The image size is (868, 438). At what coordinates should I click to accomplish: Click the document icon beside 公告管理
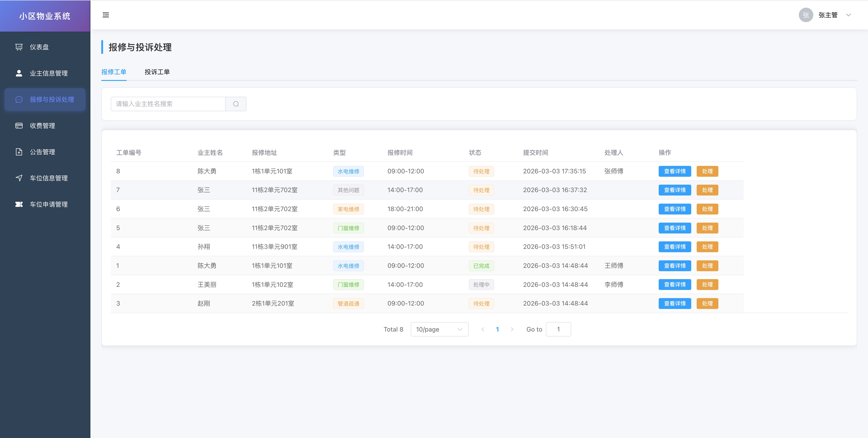pos(19,152)
